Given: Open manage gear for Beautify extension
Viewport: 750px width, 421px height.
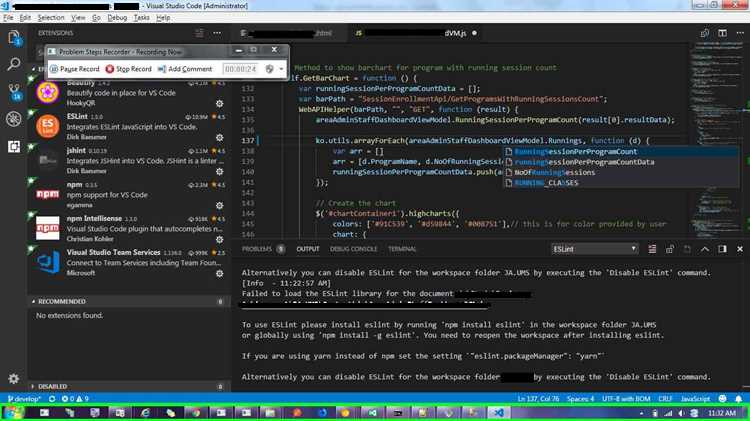Looking at the screenshot, I should click(220, 103).
